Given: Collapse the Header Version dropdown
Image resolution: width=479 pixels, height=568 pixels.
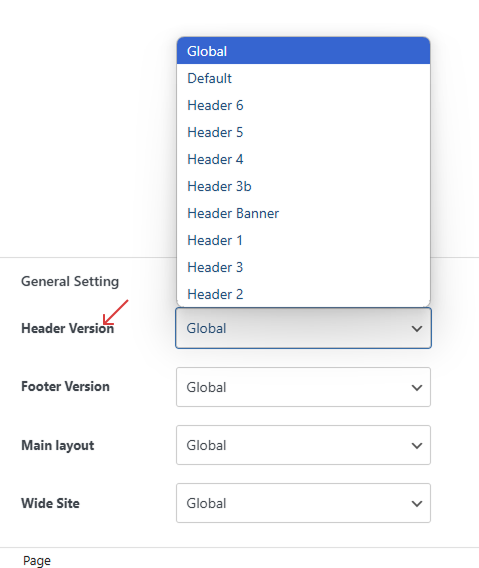Looking at the screenshot, I should [x=303, y=328].
